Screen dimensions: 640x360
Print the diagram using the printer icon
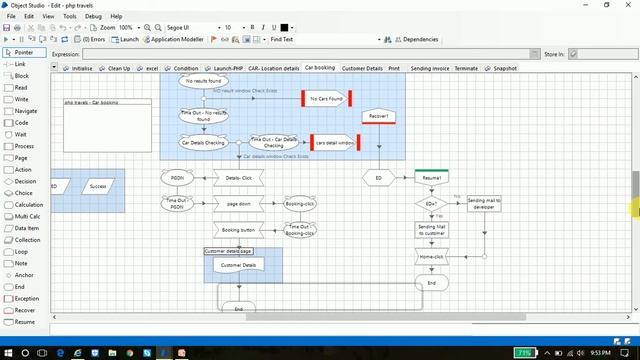coord(17,28)
